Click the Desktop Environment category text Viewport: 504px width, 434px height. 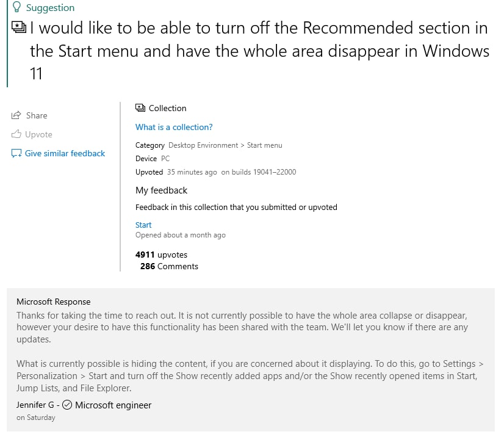[x=203, y=145]
